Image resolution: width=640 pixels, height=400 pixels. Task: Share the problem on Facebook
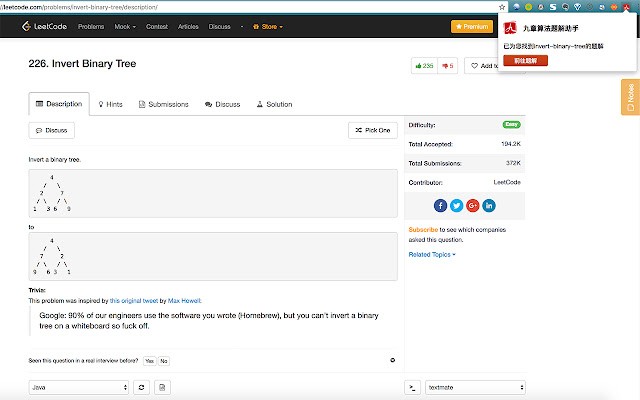pyautogui.click(x=441, y=205)
